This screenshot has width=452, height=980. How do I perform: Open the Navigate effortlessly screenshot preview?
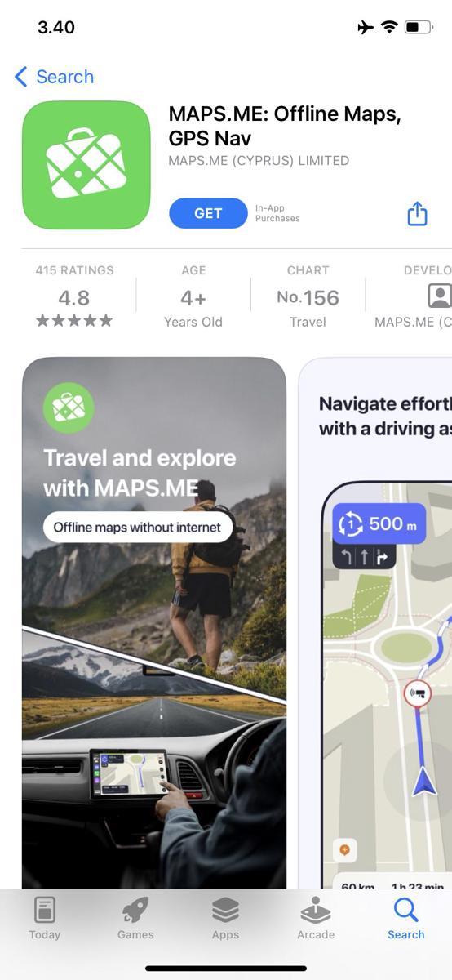tap(375, 622)
